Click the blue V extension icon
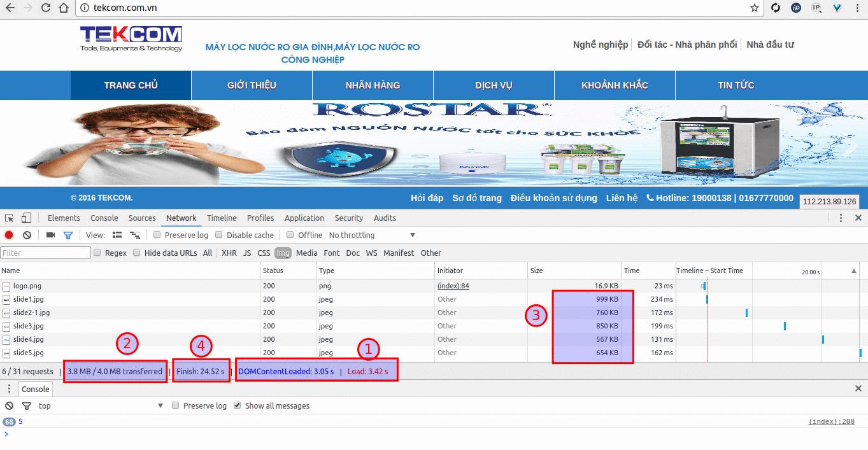The height and width of the screenshot is (450, 868). (837, 8)
